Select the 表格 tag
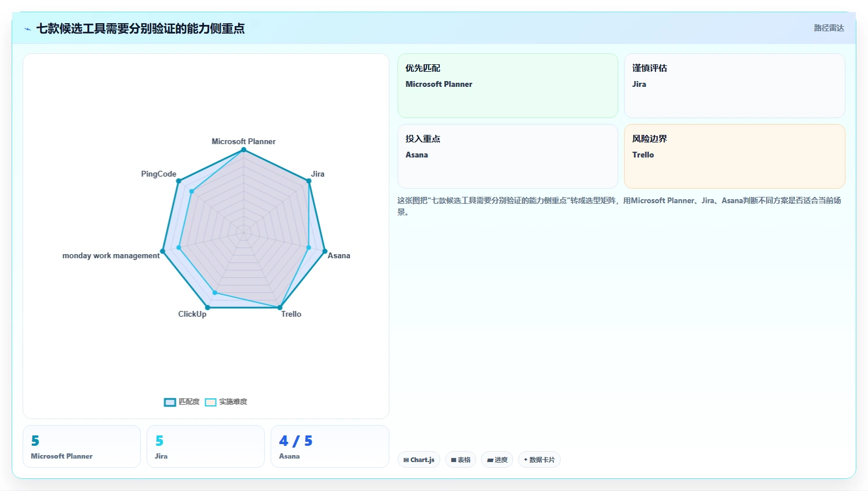 coord(461,460)
